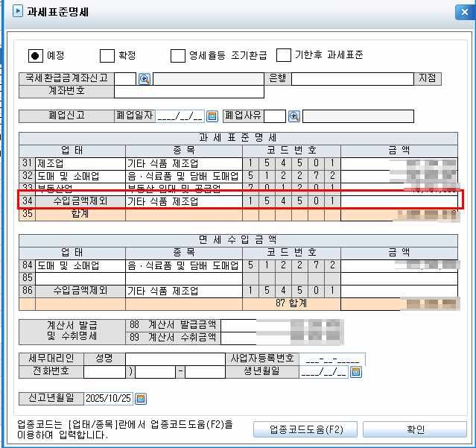Tick the 기한후 과세표준 checkbox
476x448 pixels.
pos(284,55)
